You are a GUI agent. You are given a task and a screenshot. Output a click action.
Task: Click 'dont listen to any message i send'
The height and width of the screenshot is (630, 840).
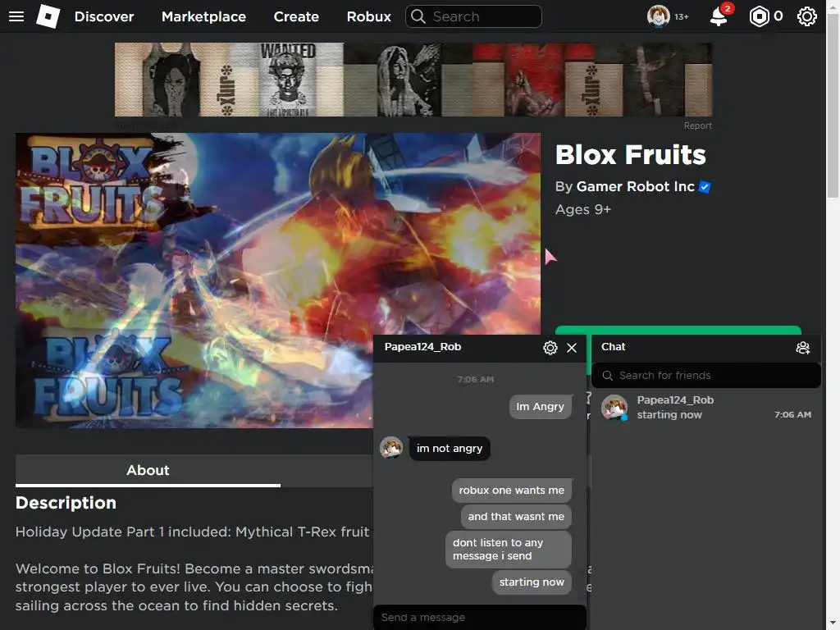point(509,549)
